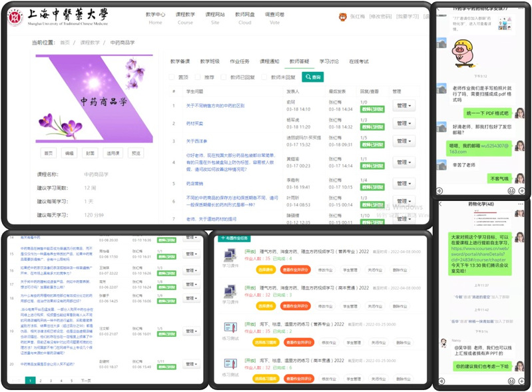Enable the 教师未回复 checkbox
Viewport: 532px width, 392px height.
265,77
